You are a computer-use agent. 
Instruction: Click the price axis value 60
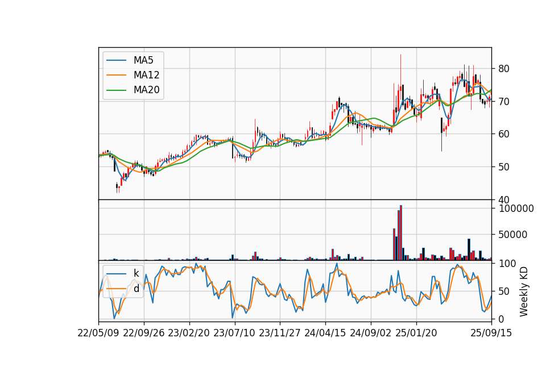[503, 134]
